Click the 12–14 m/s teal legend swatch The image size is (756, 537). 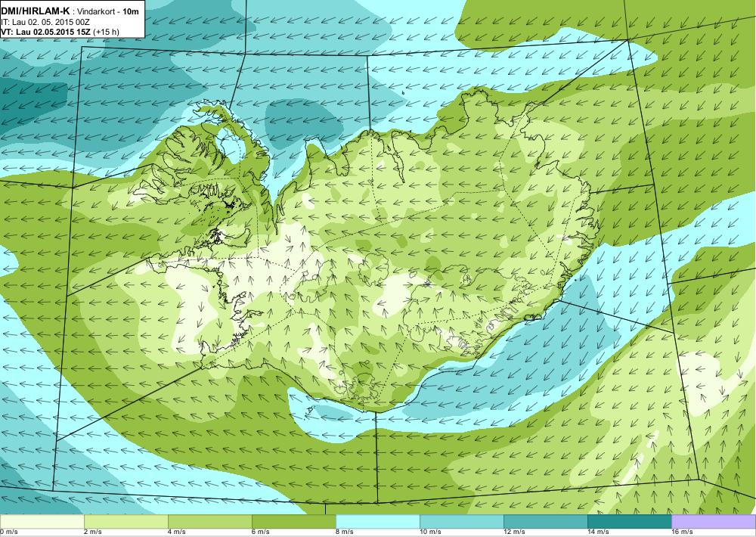point(545,522)
